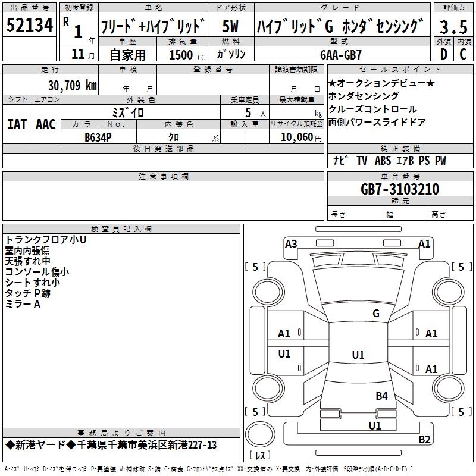Viewport: 476px width, 476px height.
Task: Click the レス label below car diagram
Action: pyautogui.click(x=261, y=455)
